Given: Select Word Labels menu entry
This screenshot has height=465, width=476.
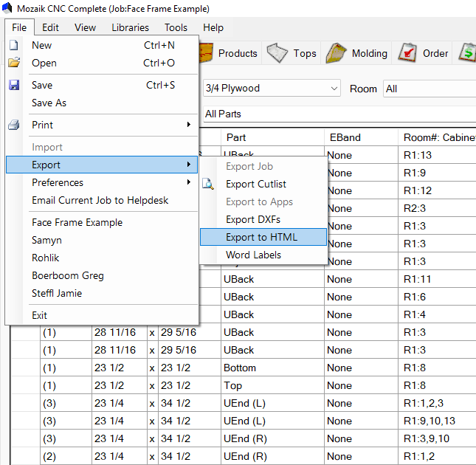Looking at the screenshot, I should tap(253, 255).
